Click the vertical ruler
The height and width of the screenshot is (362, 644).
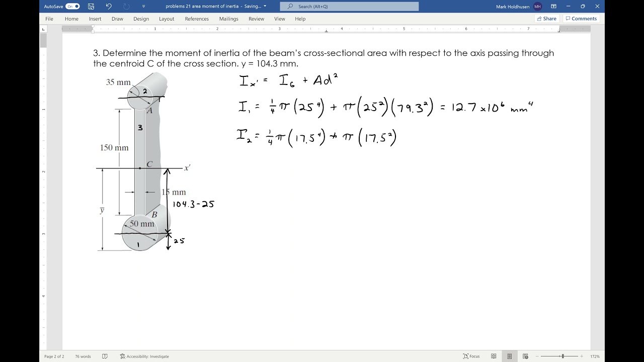coord(43,191)
